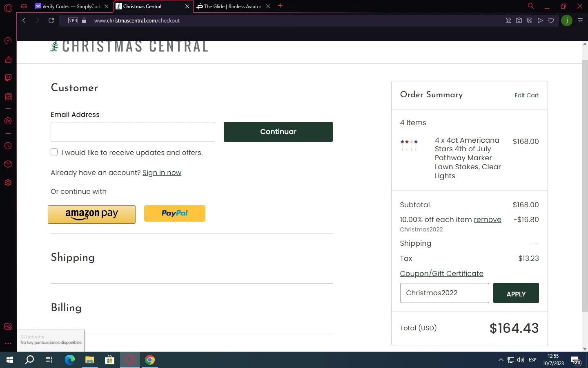588x368 pixels.
Task: Open GX Corner gamepad icon
Action: tap(24, 6)
